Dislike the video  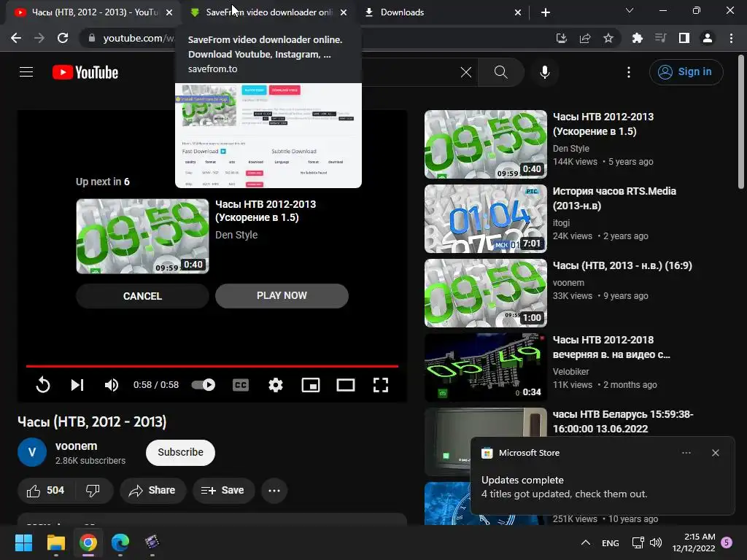point(93,491)
